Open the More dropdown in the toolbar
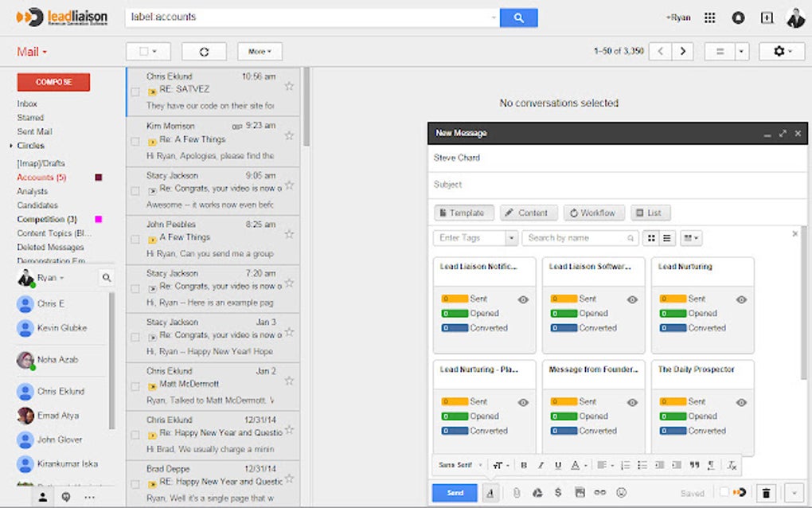The width and height of the screenshot is (812, 508). pos(260,51)
